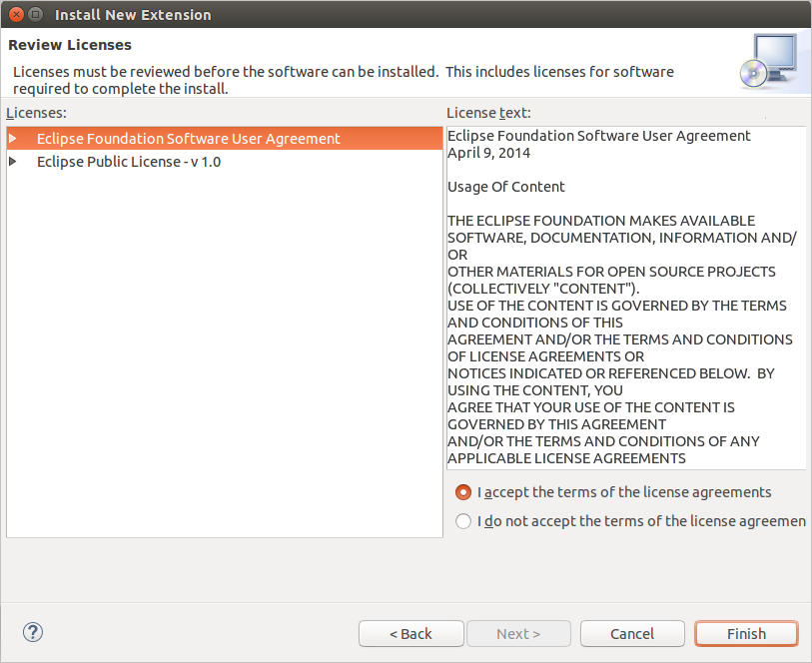Click the 'License text:' label
Viewport: 812px width, 663px height.
(x=488, y=113)
